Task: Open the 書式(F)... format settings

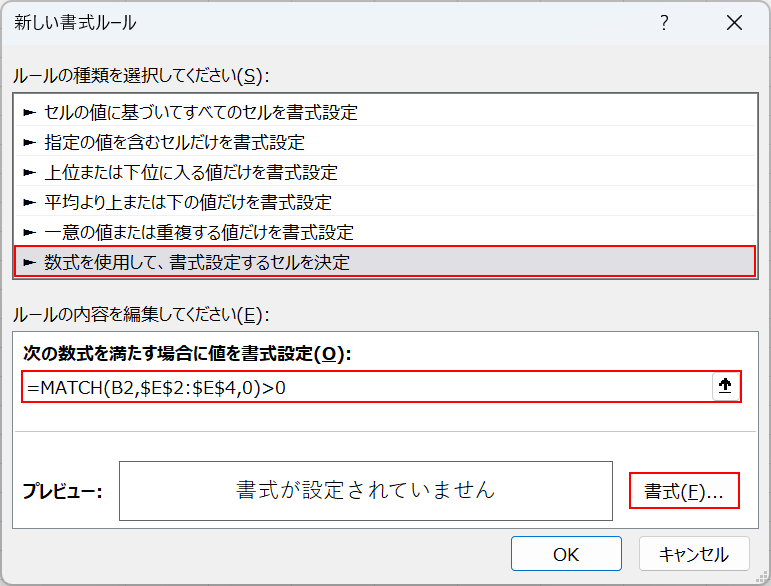Action: click(x=684, y=491)
